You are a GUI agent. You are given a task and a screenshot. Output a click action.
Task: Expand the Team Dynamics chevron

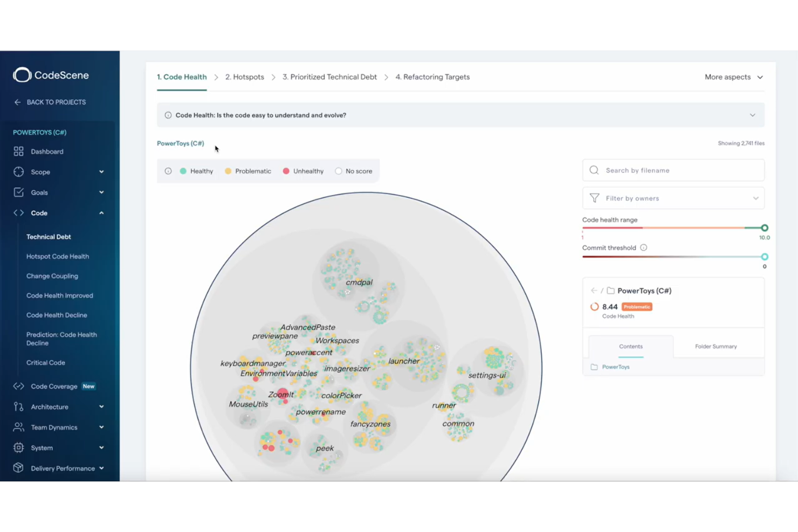pos(101,427)
